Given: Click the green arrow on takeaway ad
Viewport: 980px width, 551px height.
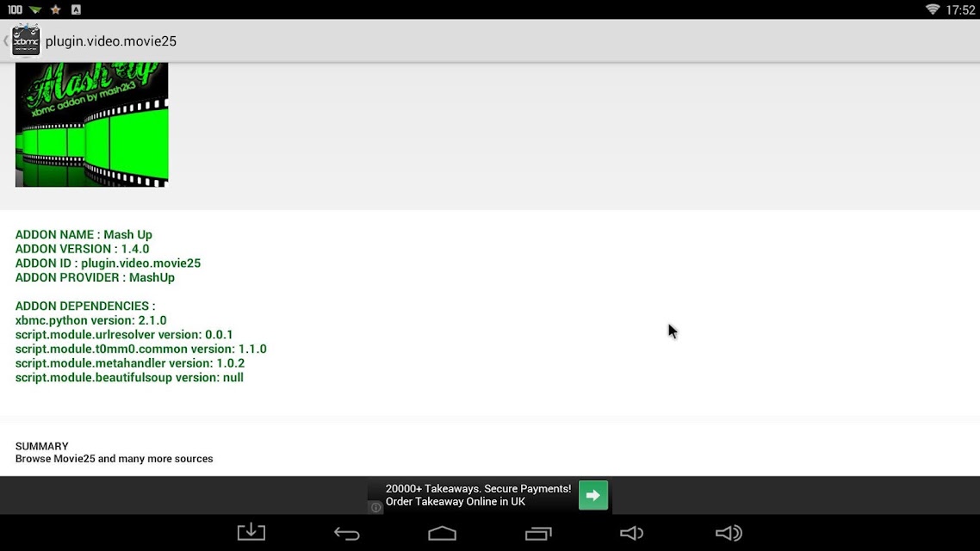Looking at the screenshot, I should 593,495.
